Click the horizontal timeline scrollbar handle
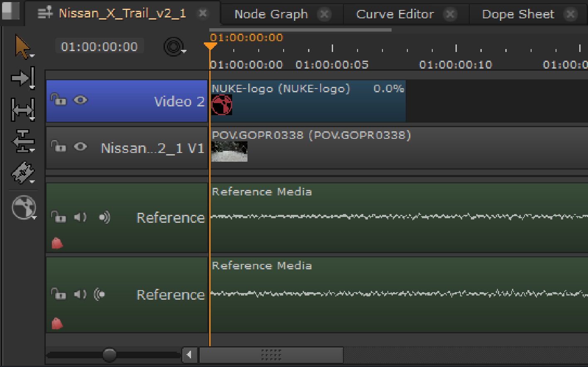The height and width of the screenshot is (367, 588). 272,355
